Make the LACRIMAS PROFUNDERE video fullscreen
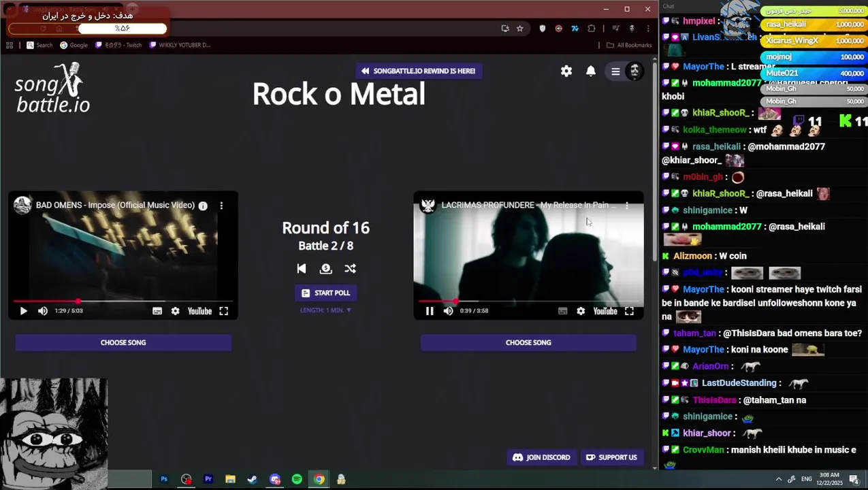Screen dimensions: 868x490 [629, 311]
